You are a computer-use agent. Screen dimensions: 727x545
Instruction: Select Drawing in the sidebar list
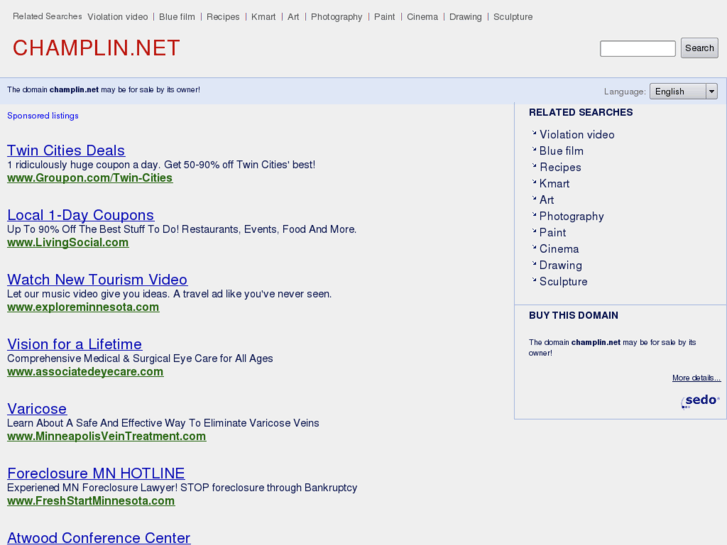pyautogui.click(x=561, y=265)
